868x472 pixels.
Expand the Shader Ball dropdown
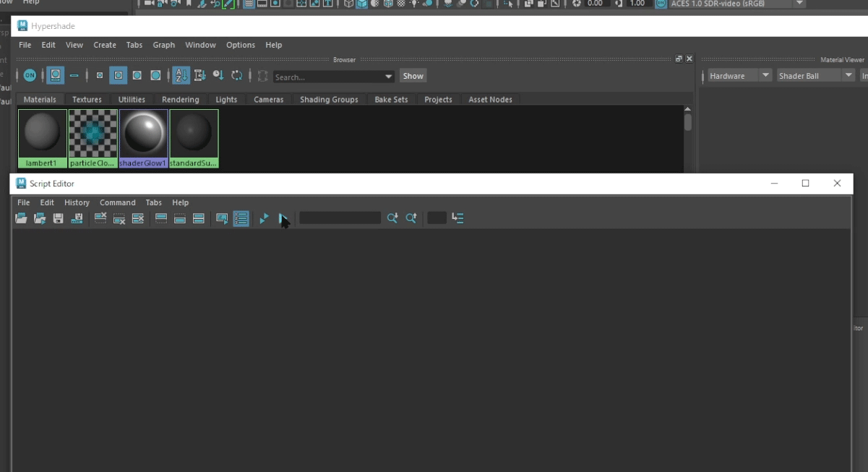(815, 76)
